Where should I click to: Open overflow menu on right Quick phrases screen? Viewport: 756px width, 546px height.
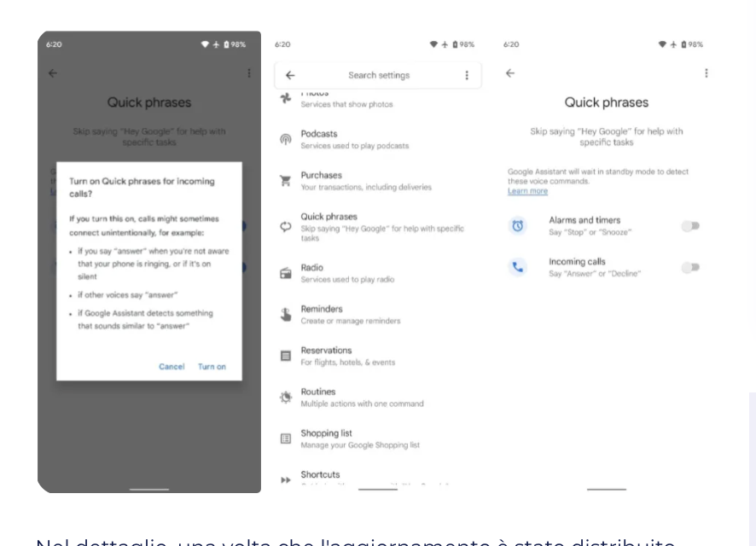point(706,73)
